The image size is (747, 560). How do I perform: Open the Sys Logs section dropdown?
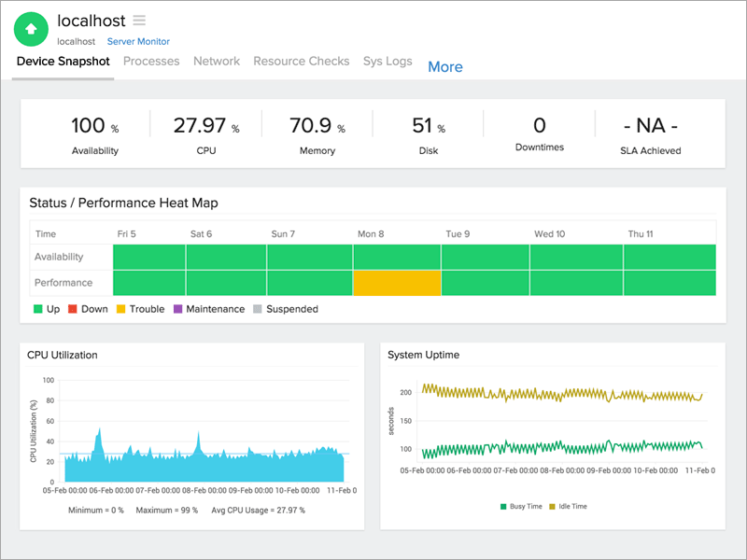pyautogui.click(x=388, y=61)
